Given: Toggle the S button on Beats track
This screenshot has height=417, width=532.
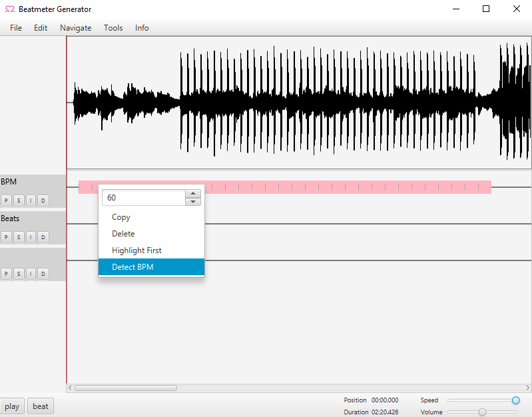Looking at the screenshot, I should (19, 237).
